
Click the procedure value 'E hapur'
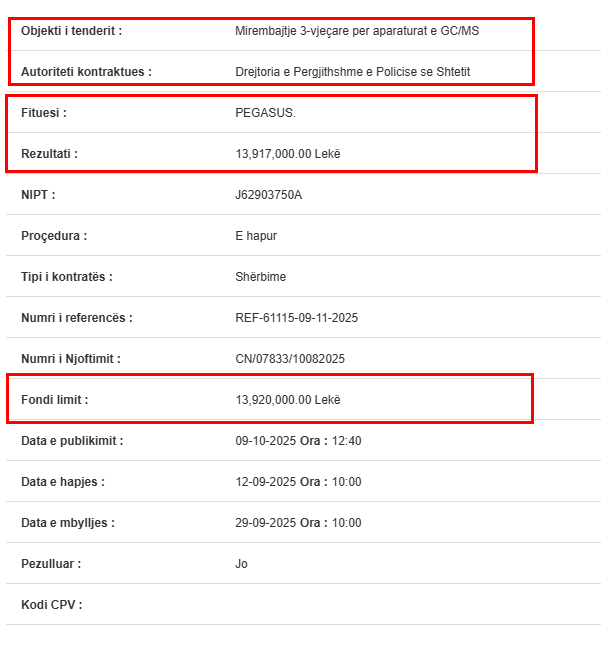point(256,236)
